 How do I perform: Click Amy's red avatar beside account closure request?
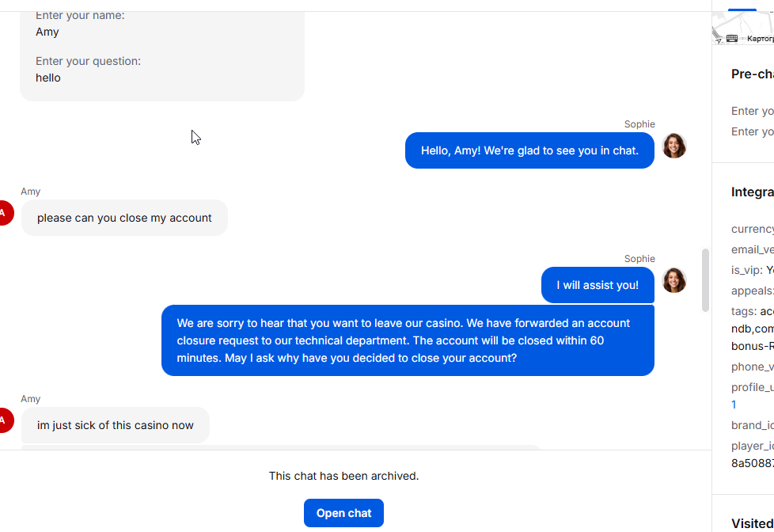[5, 213]
